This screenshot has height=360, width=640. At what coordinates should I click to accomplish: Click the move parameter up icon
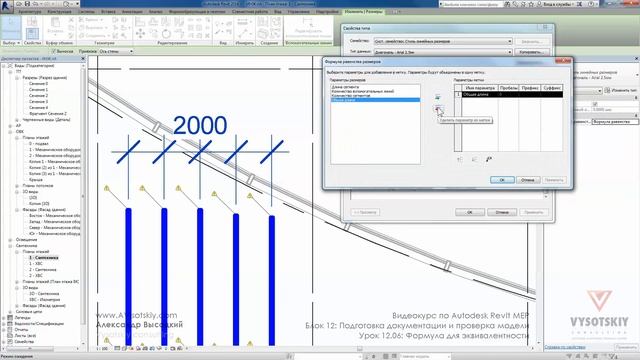point(460,160)
